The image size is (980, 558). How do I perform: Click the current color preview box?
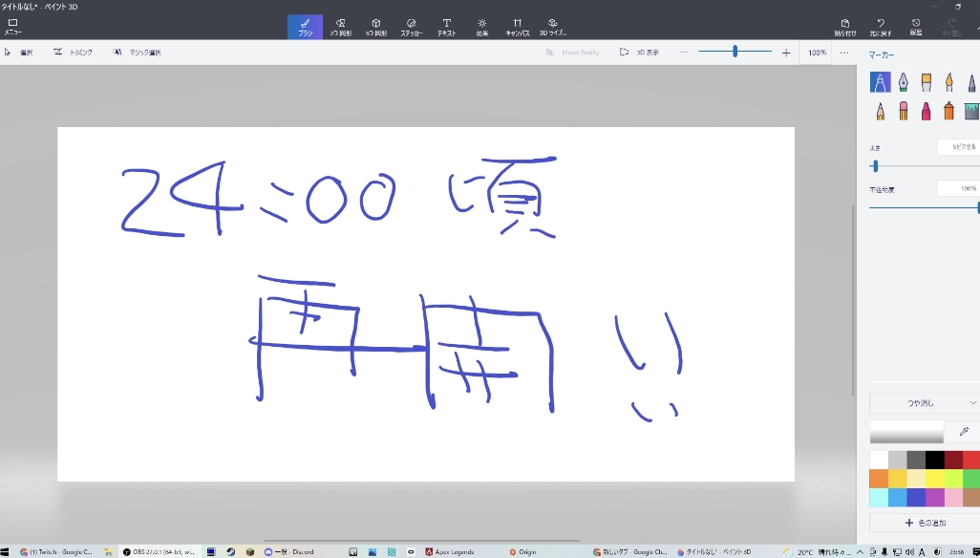point(906,432)
